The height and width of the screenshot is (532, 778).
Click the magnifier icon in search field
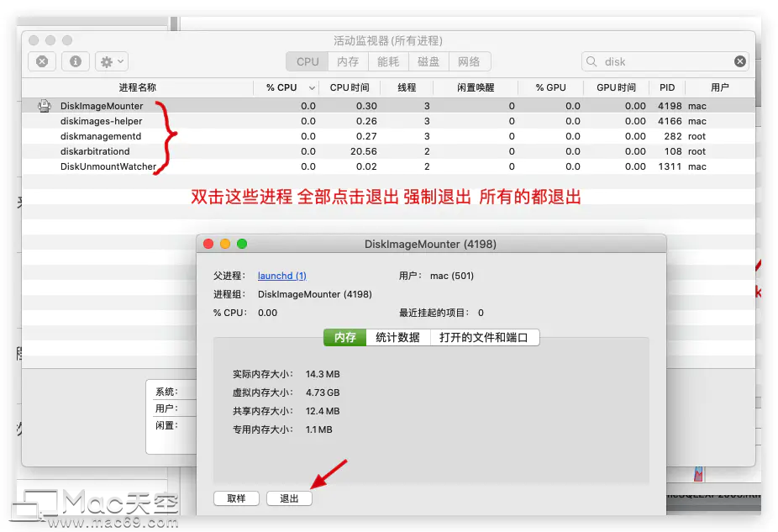pyautogui.click(x=591, y=61)
